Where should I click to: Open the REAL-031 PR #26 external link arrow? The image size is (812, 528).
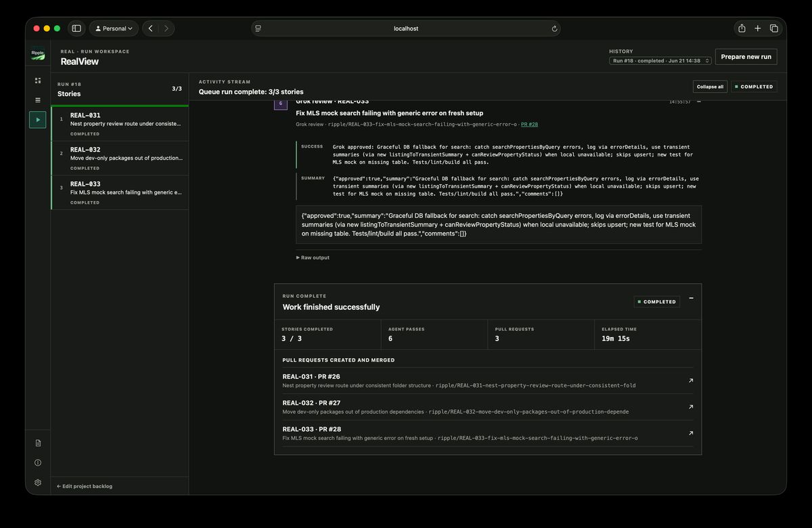pyautogui.click(x=690, y=380)
